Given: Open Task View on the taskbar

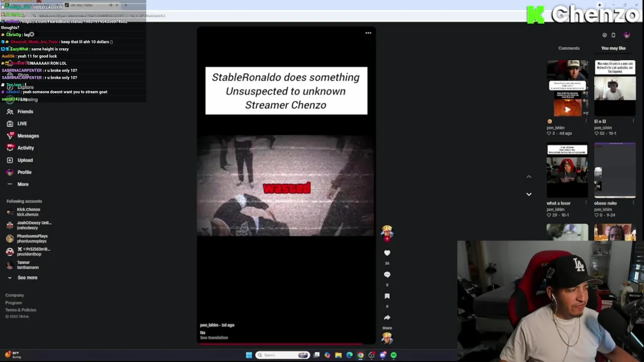Looking at the screenshot, I should coord(316,355).
